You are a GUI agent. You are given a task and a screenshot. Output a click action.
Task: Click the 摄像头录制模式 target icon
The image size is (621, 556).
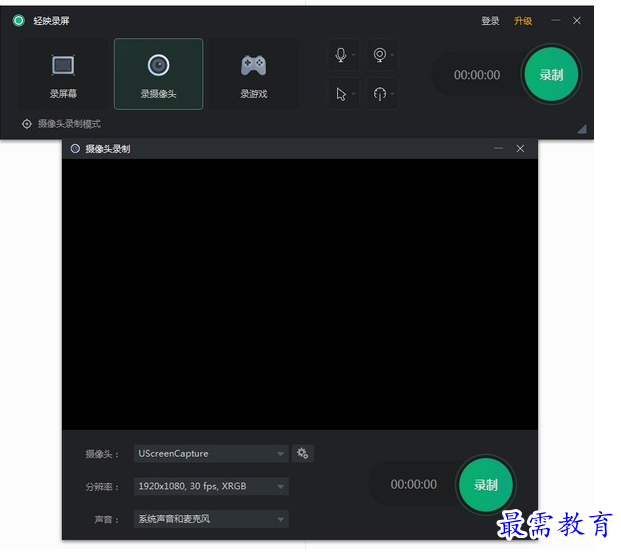pos(27,124)
